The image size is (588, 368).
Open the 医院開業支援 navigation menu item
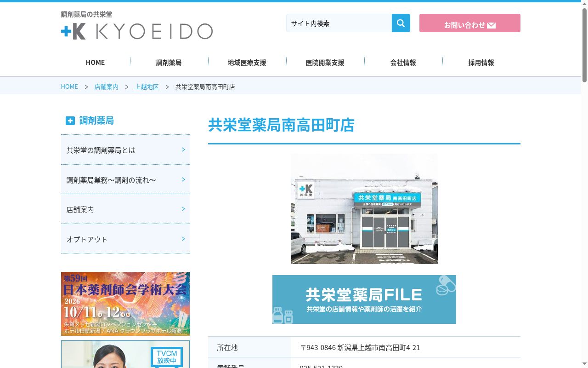coord(325,63)
